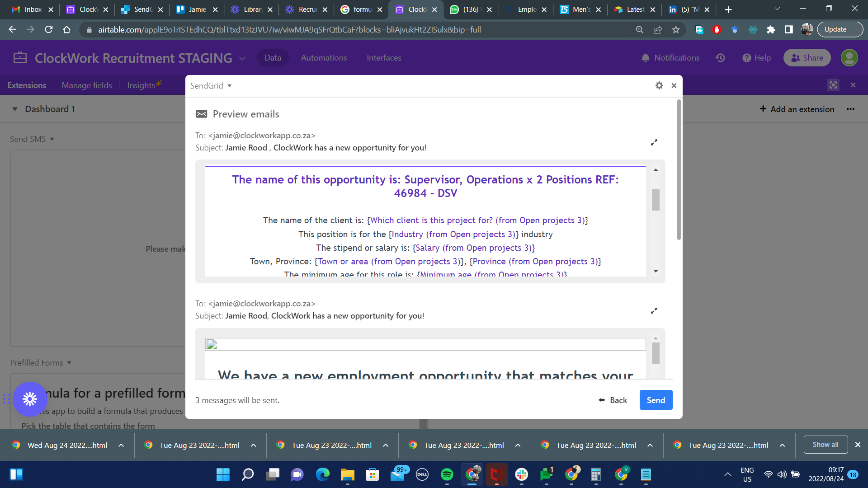Open taskbar search magnifier
868x488 pixels.
click(248, 474)
